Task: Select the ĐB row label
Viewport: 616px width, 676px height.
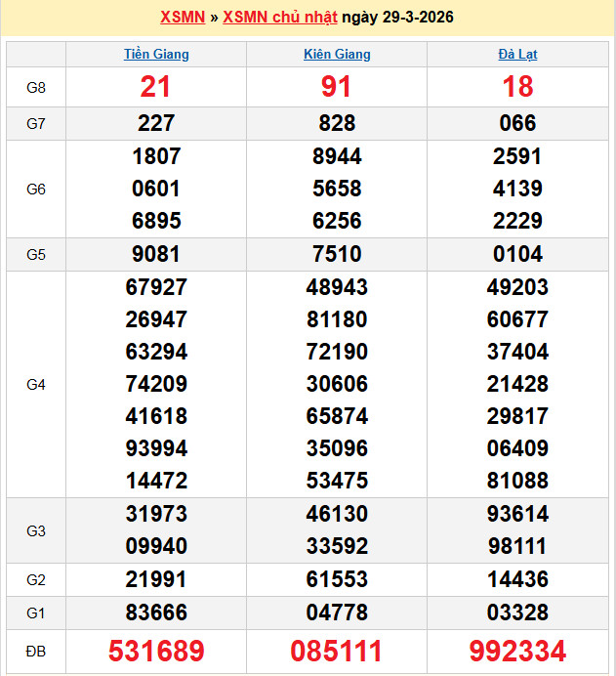Action: [36, 652]
